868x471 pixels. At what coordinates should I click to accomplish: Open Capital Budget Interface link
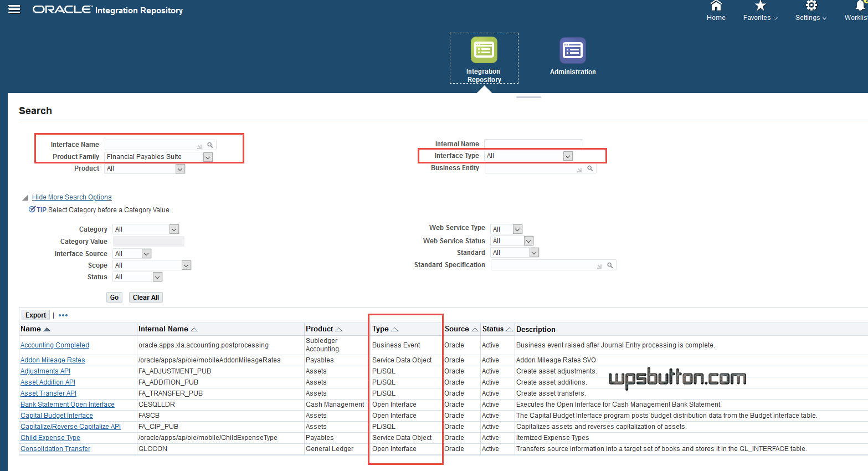pos(57,416)
